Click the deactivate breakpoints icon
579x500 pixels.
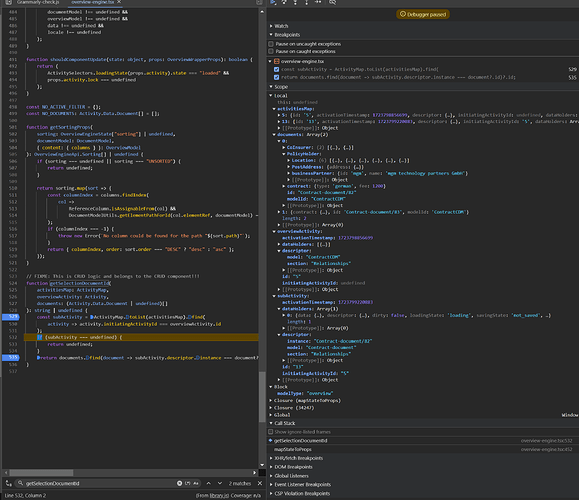(332, 2)
